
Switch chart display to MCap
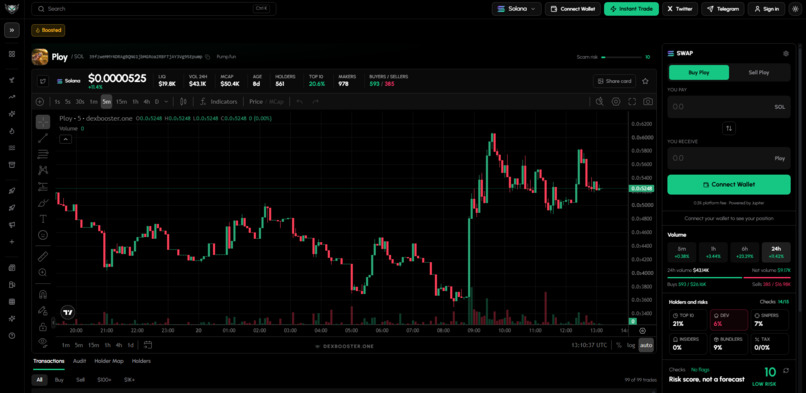click(x=276, y=102)
